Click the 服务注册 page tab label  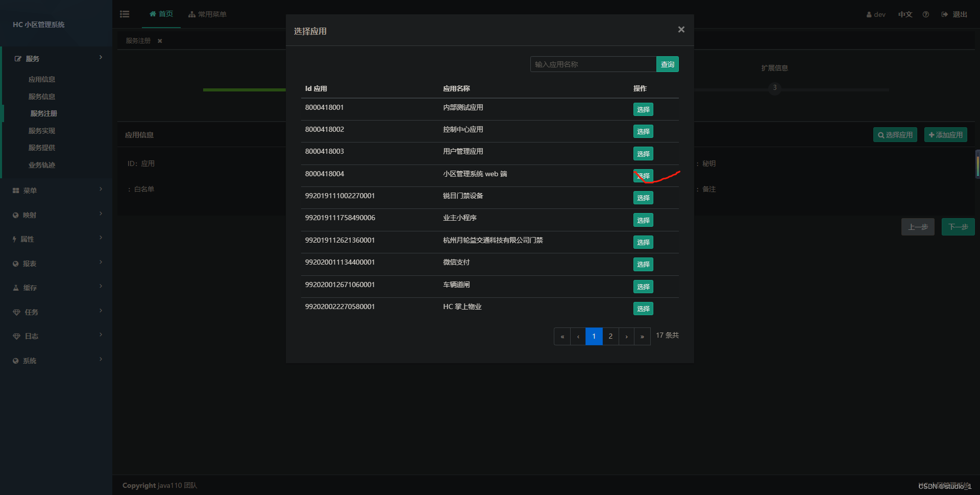coord(138,41)
